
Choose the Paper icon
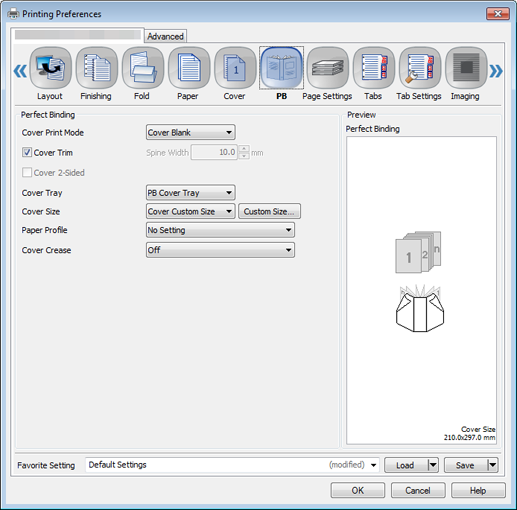point(189,68)
